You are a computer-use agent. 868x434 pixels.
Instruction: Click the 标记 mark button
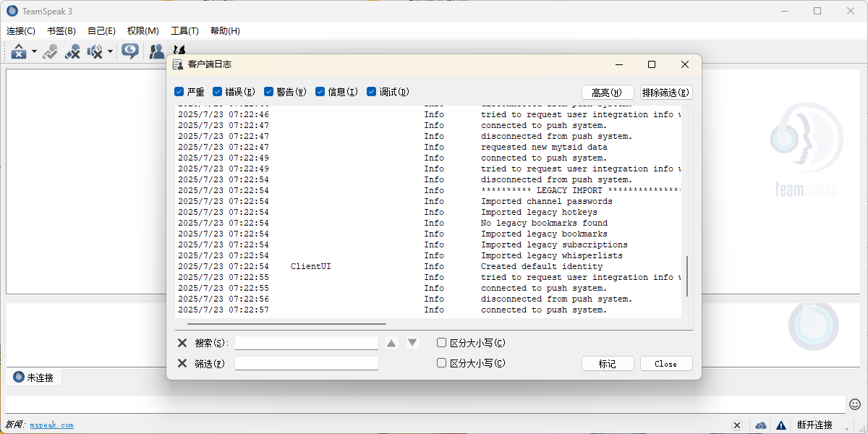tap(608, 364)
